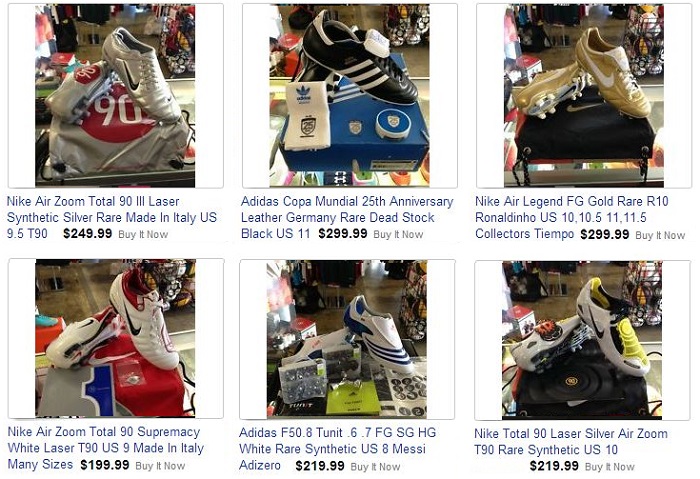Click Buy It Now for the $249.99 listing
Screen dimensions: 700x479
[x=143, y=234]
